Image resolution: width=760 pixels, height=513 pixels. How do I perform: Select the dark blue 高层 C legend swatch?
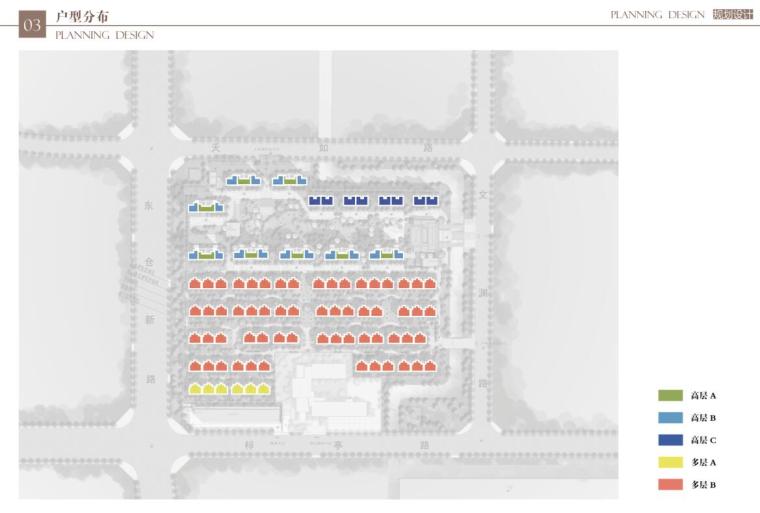[x=671, y=440]
